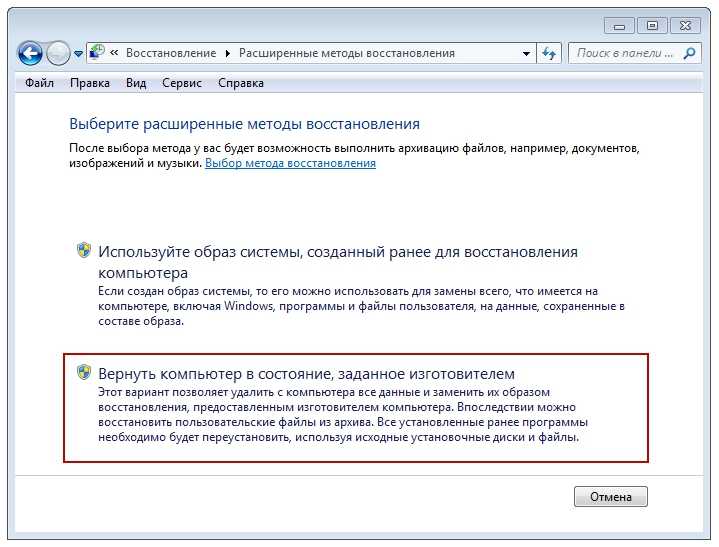Click the magnifier search icon
This screenshot has height=547, width=719.
click(x=690, y=53)
